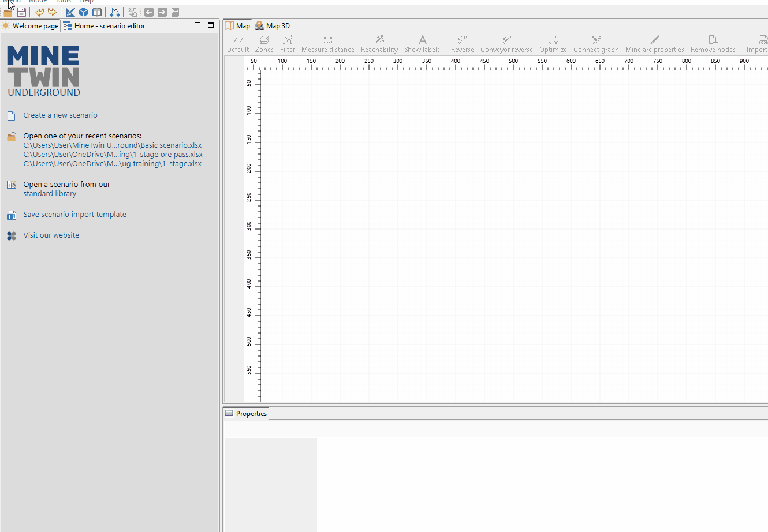This screenshot has height=532, width=768.
Task: Click the undo arrow icon
Action: tap(39, 12)
